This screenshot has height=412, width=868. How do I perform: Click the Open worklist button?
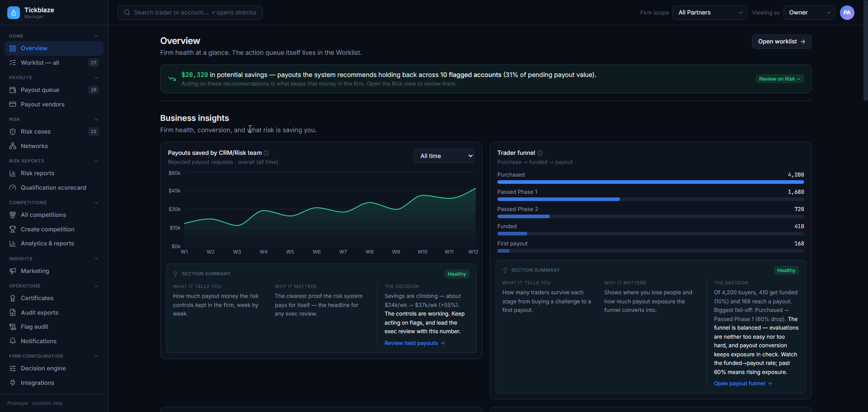pyautogui.click(x=782, y=42)
